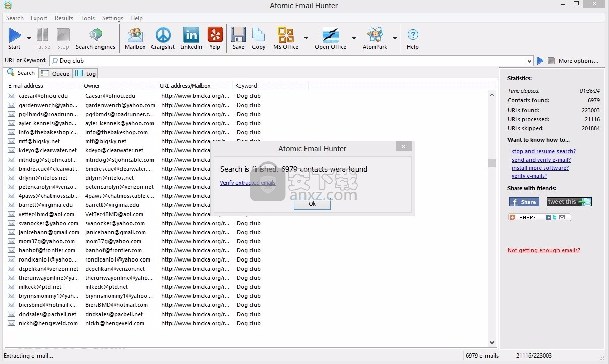Expand the Start button dropdown arrow
The width and height of the screenshot is (609, 364).
29,38
